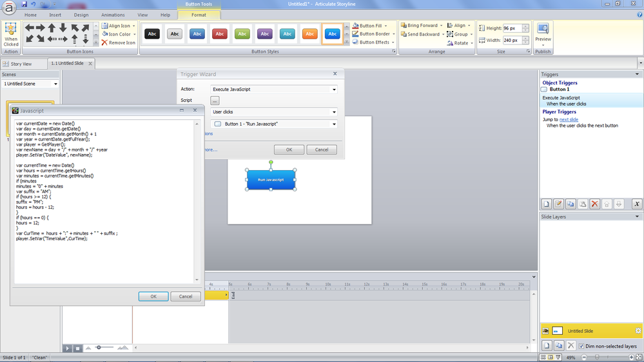Screen dimensions: 644x362
Task: Click OK in the Javascript dialog
Action: [x=153, y=296]
